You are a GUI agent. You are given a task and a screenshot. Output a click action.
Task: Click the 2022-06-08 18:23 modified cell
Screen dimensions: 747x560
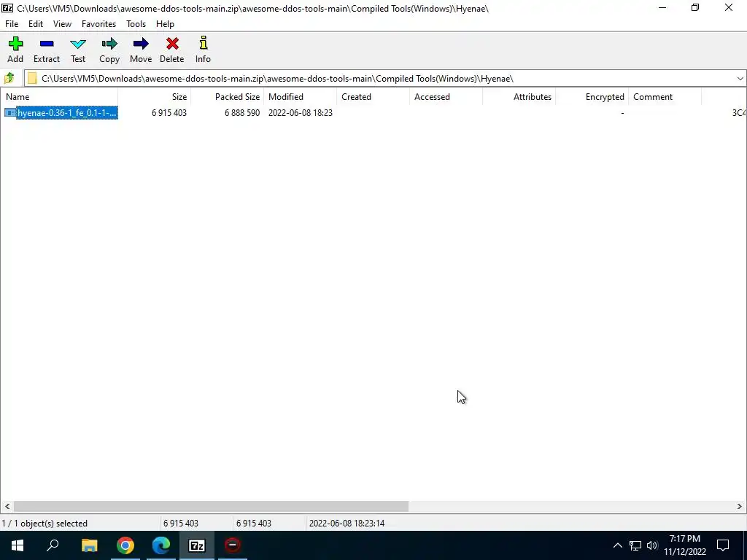tap(300, 113)
